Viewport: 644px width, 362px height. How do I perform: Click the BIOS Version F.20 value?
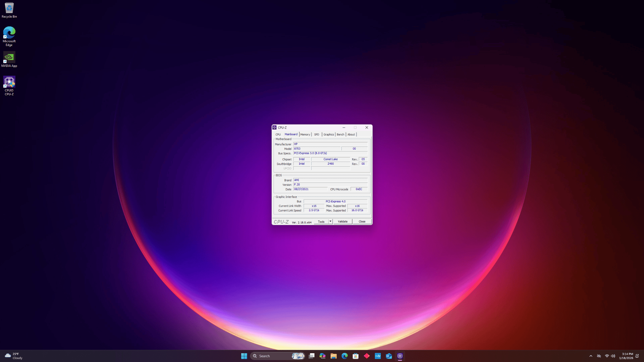[x=330, y=185]
